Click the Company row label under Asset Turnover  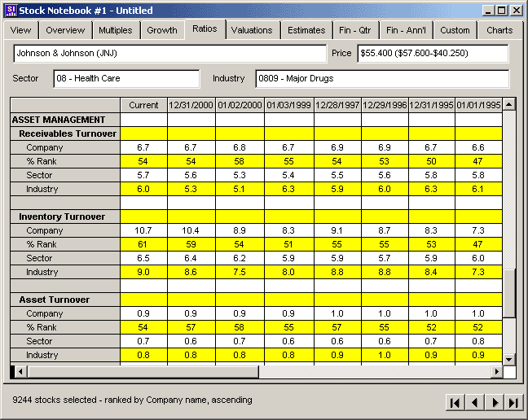coord(65,313)
